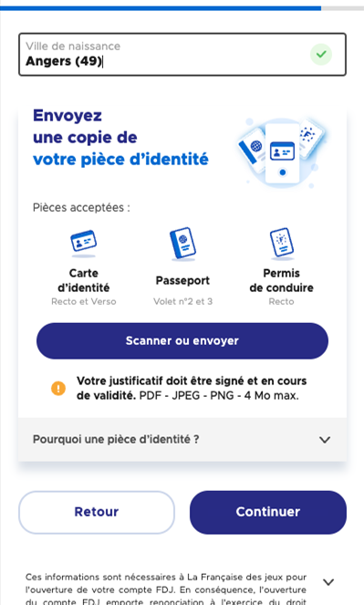Viewport: 364px width, 605px height.
Task: Expand the legal information chevron at bottom
Action: click(328, 582)
